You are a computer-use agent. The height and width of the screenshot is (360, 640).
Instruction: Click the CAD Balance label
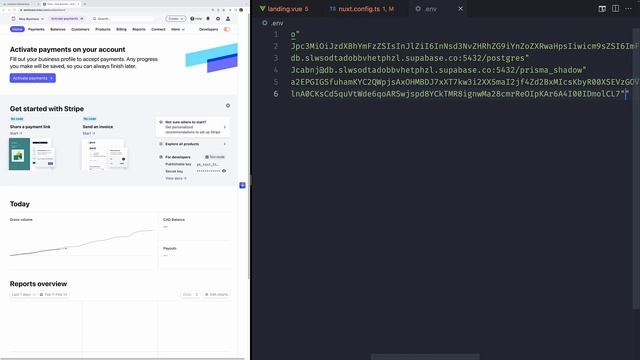(174, 220)
